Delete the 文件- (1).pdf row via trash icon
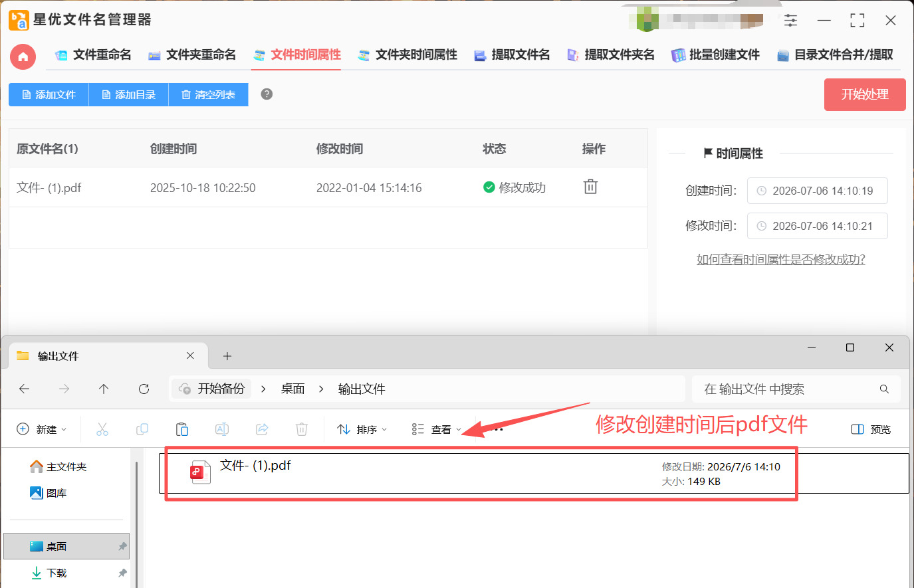This screenshot has width=914, height=588. tap(590, 187)
